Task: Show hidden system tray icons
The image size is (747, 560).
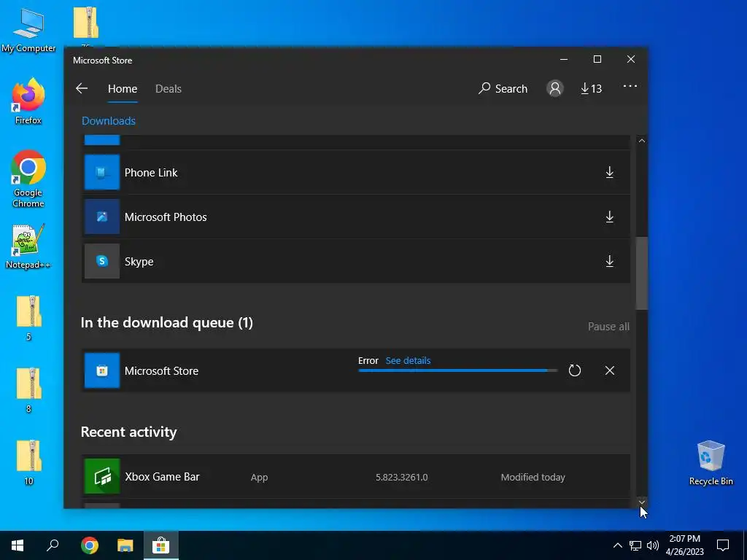Action: click(x=617, y=545)
